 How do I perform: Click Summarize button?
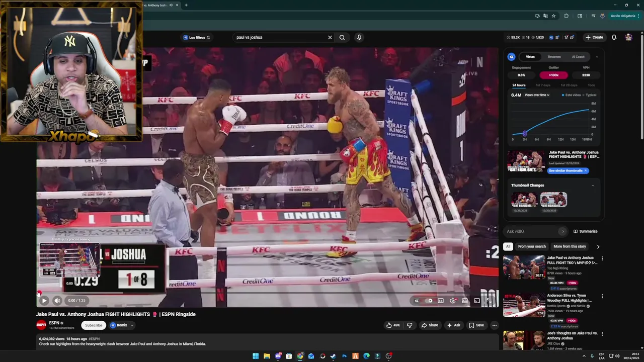coord(586,231)
